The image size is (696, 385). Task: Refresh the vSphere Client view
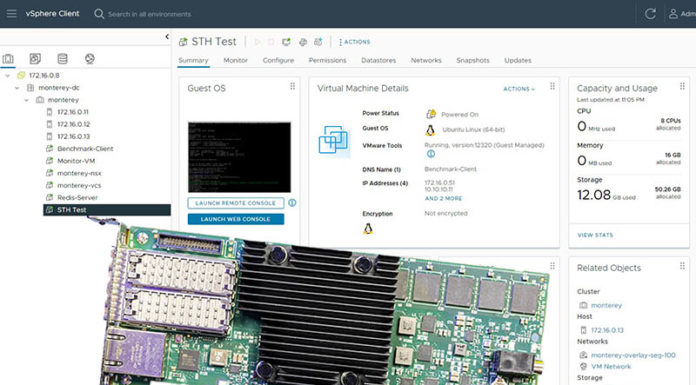pos(650,14)
